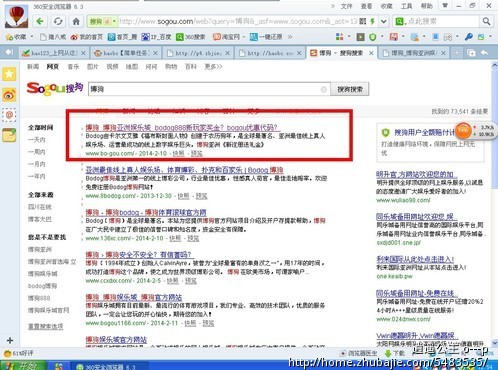Screen dimensions: 498x370
Task: Select the 图片 category in the Sogou navigation
Action: pos(92,67)
